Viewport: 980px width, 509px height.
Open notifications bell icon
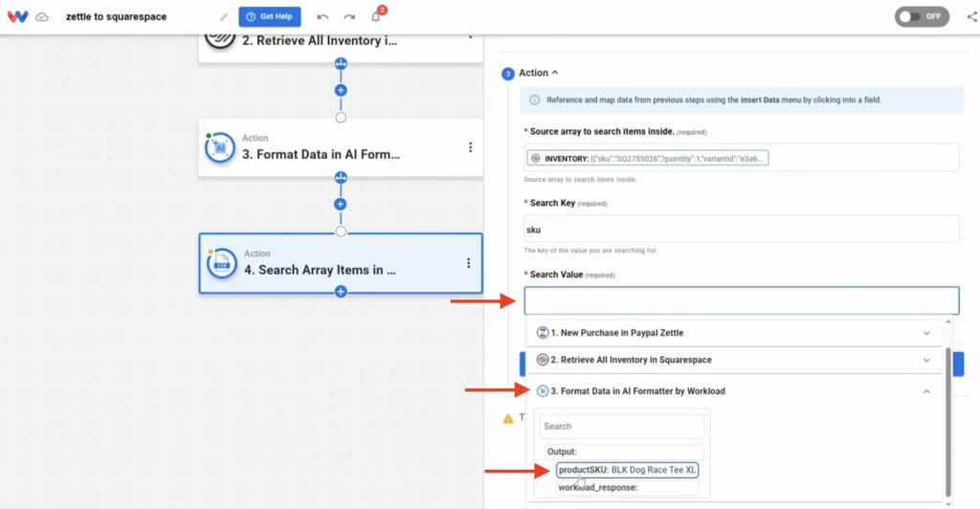coord(375,17)
